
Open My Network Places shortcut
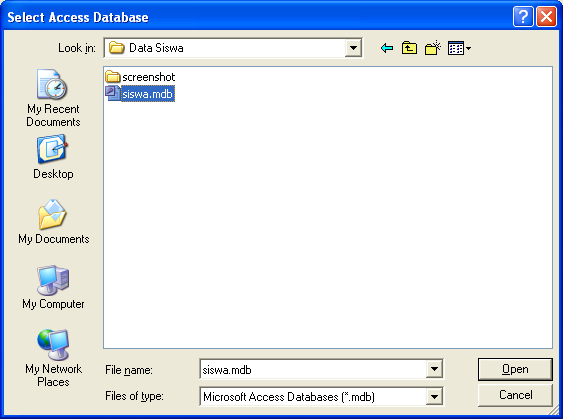point(53,358)
